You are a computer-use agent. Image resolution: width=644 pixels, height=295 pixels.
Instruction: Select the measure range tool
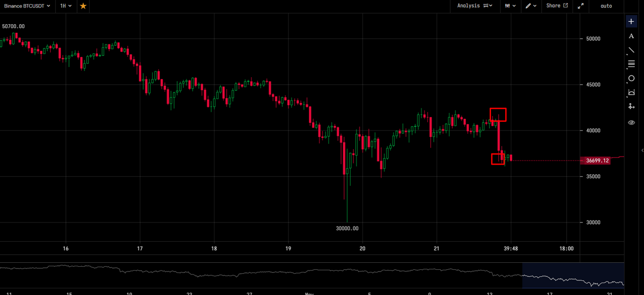631,93
